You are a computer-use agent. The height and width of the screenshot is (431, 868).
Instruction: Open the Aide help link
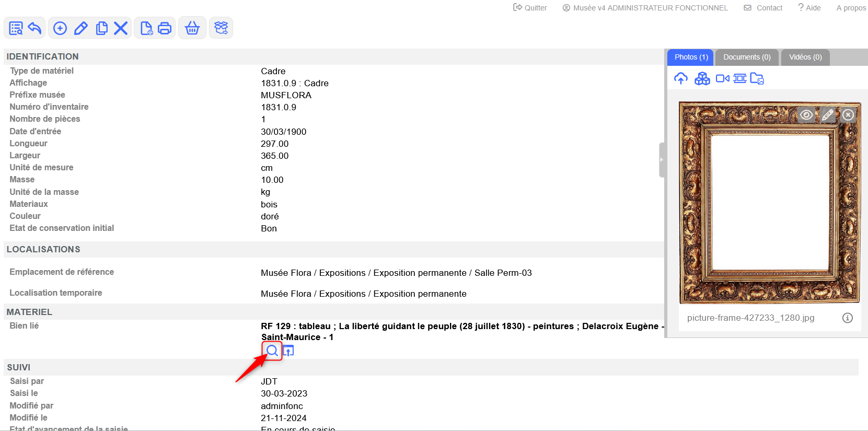coord(809,8)
